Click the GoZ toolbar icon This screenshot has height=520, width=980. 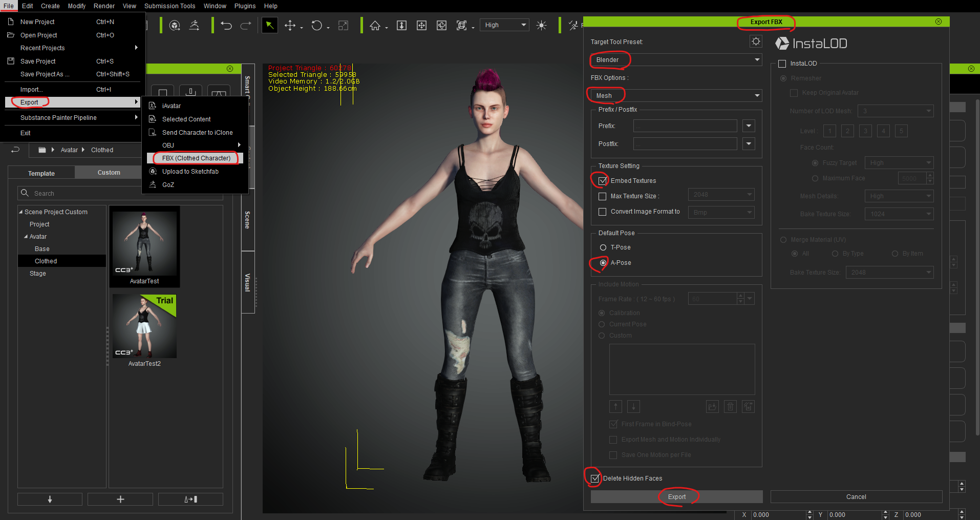(x=195, y=25)
